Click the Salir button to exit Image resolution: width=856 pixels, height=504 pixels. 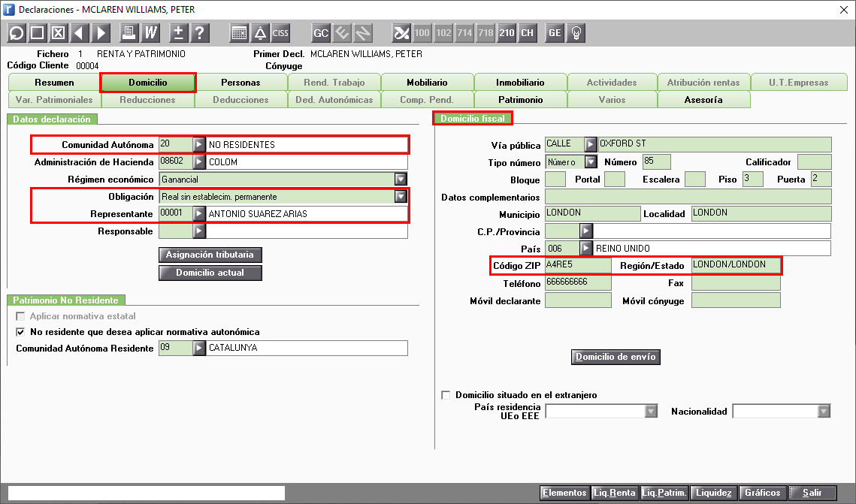pyautogui.click(x=812, y=493)
